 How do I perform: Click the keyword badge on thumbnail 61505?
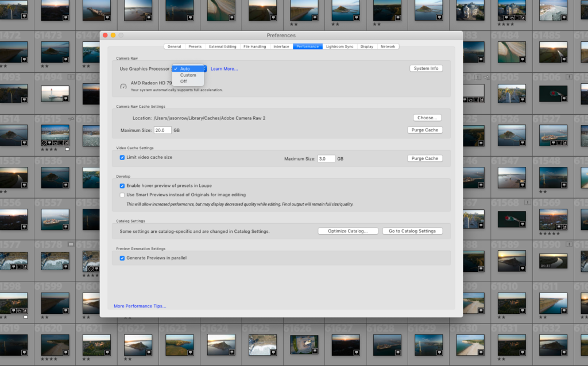(x=523, y=100)
